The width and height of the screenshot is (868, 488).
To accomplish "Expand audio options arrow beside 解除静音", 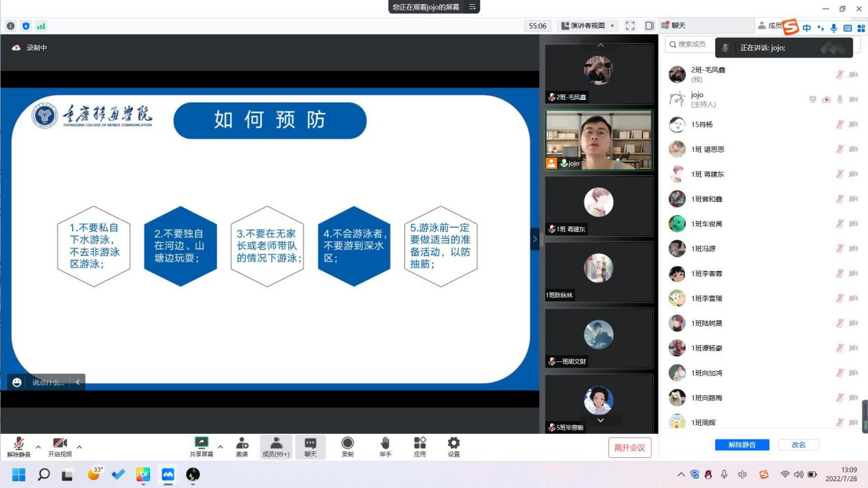I will point(38,447).
